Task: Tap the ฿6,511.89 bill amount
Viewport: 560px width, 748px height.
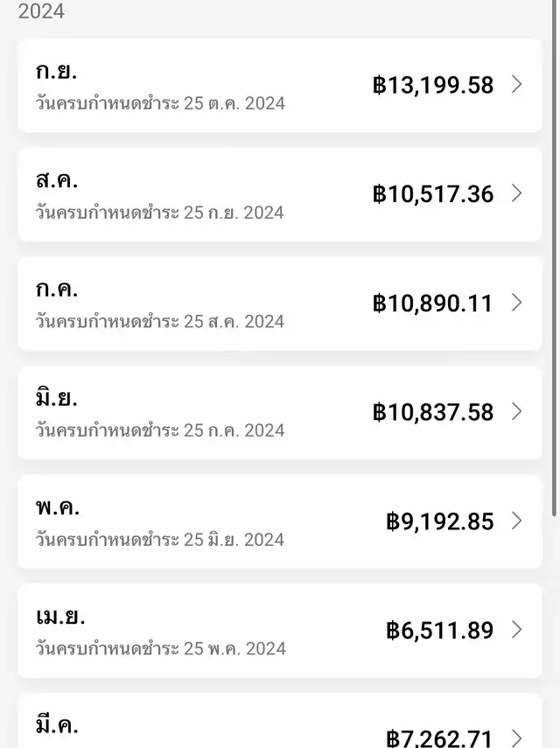Action: point(440,630)
